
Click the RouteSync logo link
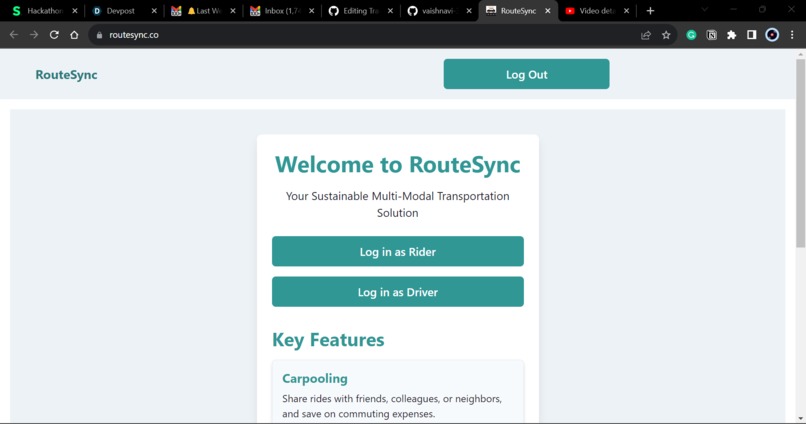pos(66,75)
